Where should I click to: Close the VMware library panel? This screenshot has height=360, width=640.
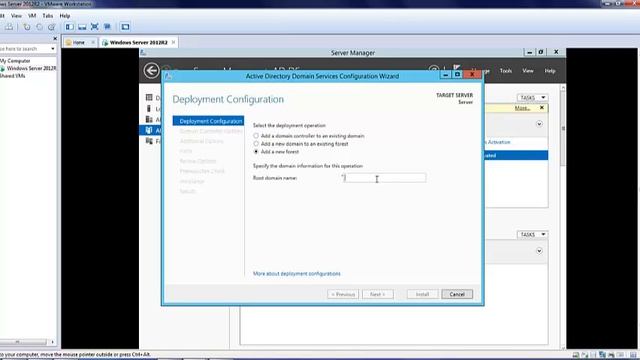pos(55,38)
